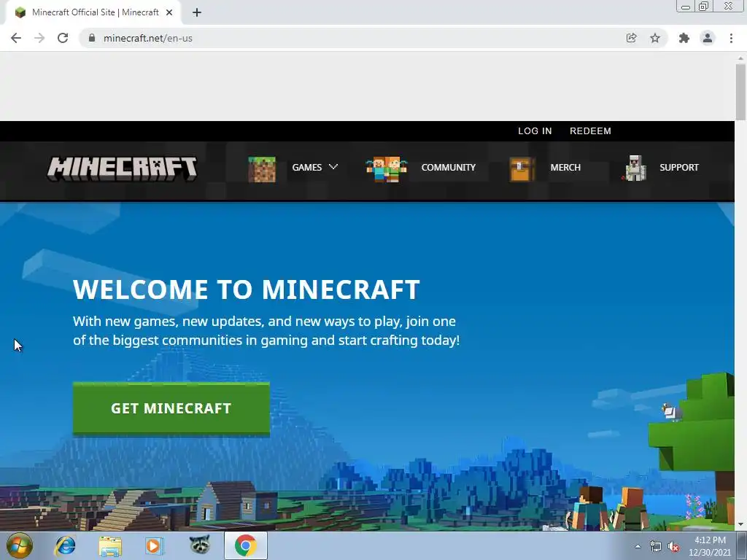Click the Steve and Alex Community icon
This screenshot has width=747, height=560.
(387, 169)
